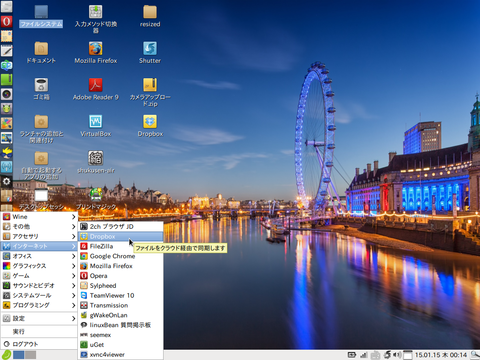Image resolution: width=480 pixels, height=360 pixels.
Task: Expand the オフィス submenu
Action: coord(39,256)
